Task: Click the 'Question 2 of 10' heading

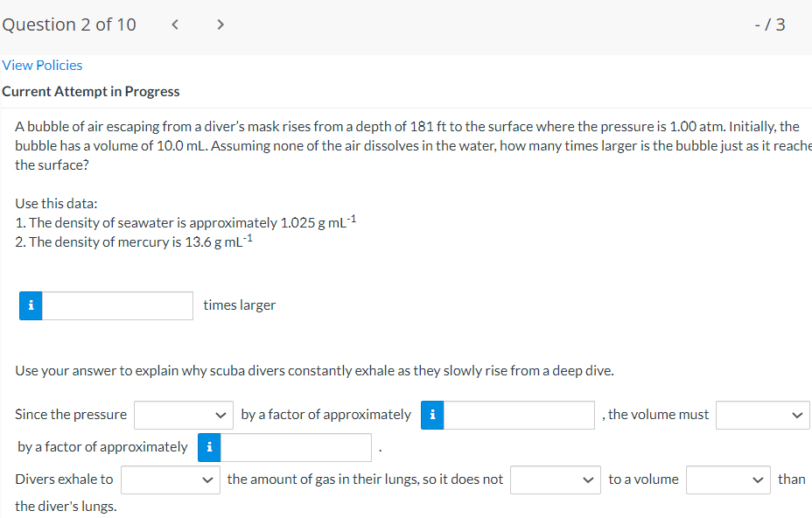Action: click(69, 24)
